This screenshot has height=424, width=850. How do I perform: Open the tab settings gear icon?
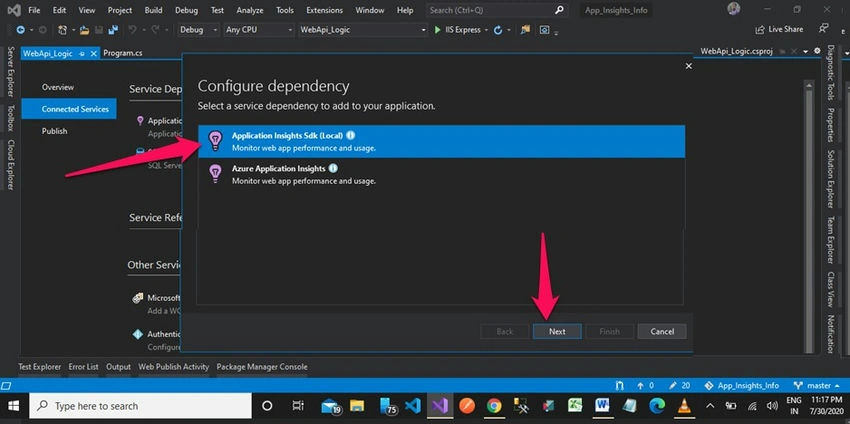(817, 51)
